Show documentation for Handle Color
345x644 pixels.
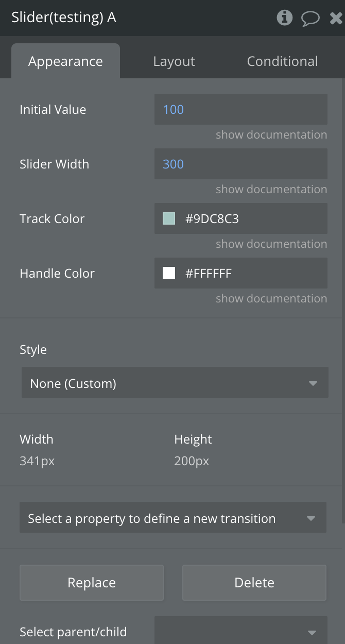271,299
